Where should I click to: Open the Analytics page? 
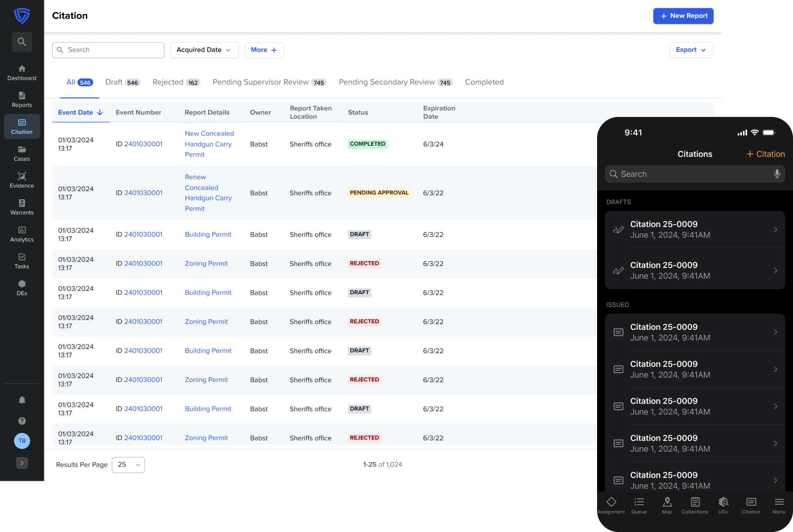22,234
